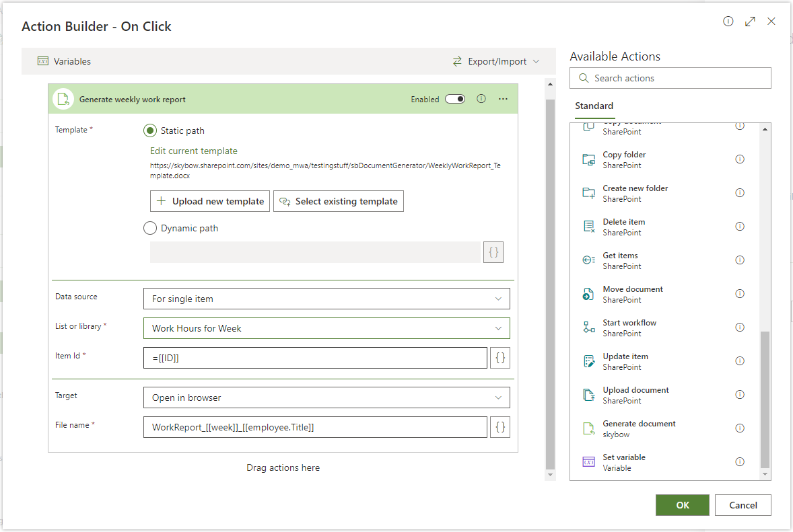This screenshot has width=793, height=532.
Task: Show info for Generate weekly work report action
Action: [x=481, y=99]
